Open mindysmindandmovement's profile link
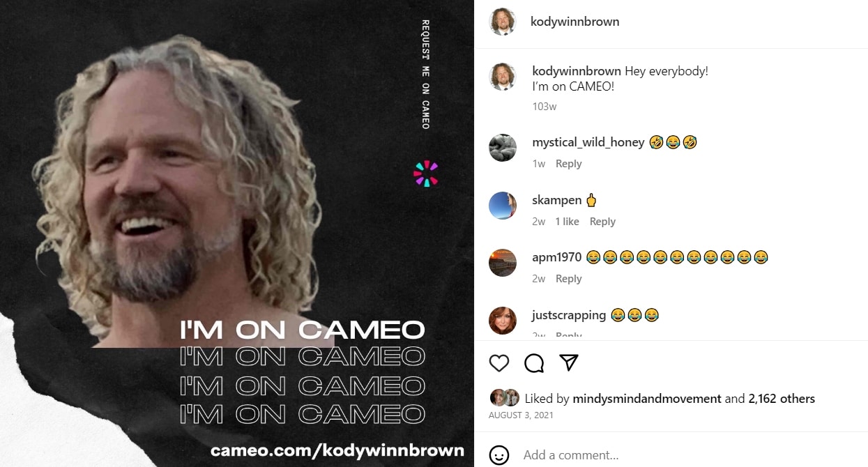 click(x=647, y=399)
